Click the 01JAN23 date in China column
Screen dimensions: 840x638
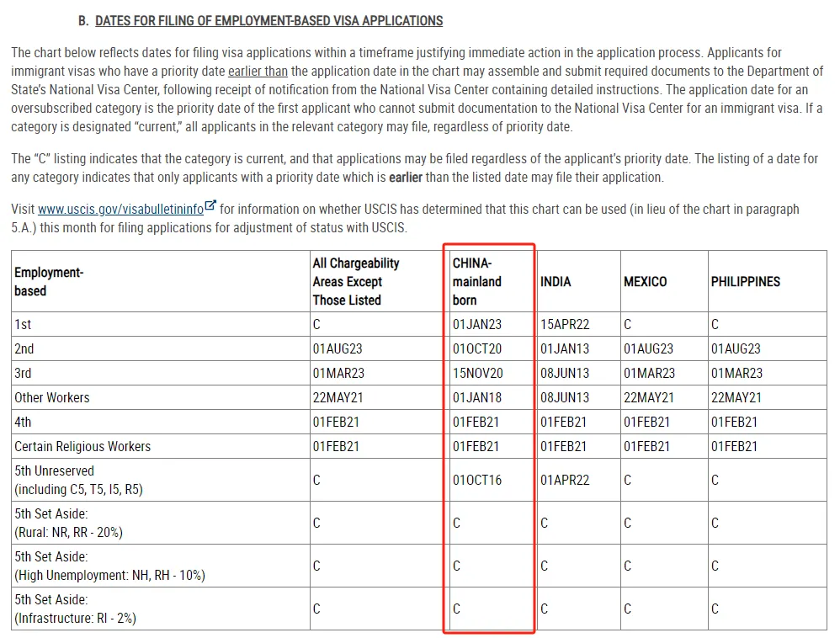coord(477,324)
